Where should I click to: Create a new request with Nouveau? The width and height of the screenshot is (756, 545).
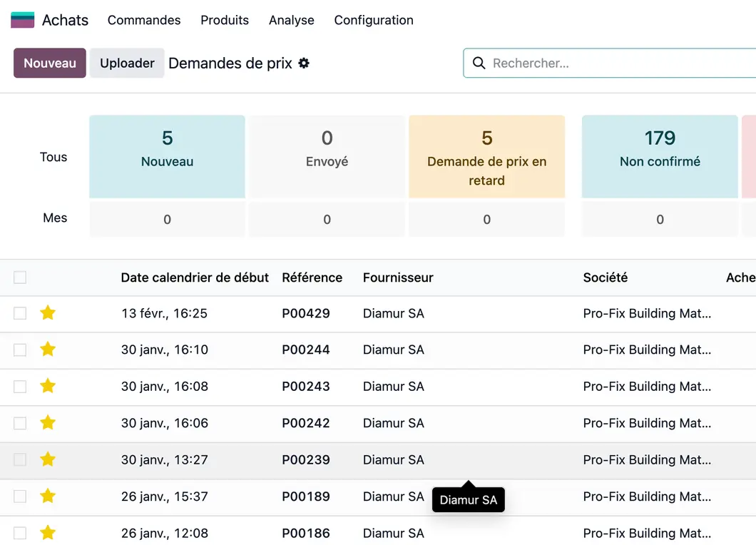tap(50, 63)
